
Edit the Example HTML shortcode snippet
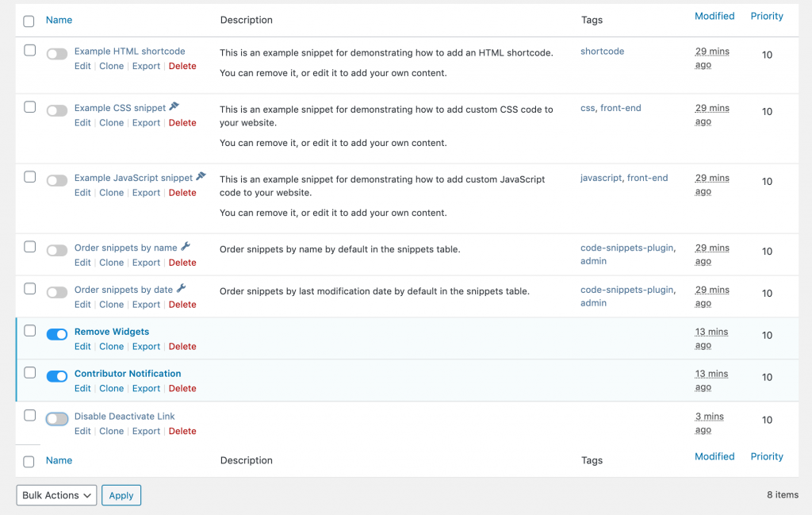tap(82, 66)
